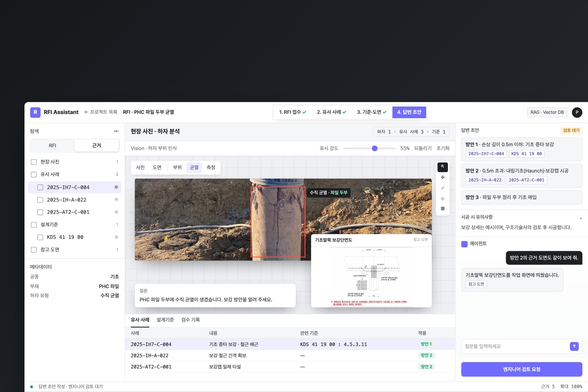Switch to the 검수 기록 tab
Image resolution: width=588 pixels, height=392 pixels.
point(190,320)
